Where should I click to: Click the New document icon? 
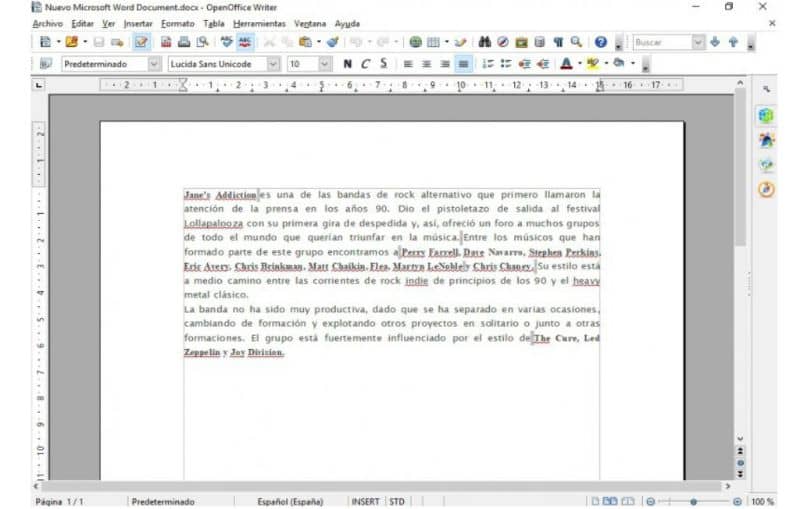(45, 42)
